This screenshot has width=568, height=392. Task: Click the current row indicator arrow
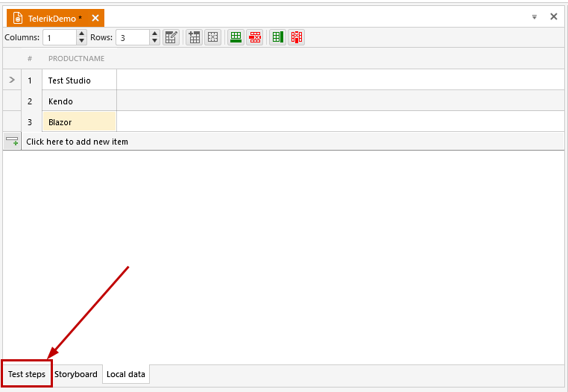pyautogui.click(x=12, y=80)
